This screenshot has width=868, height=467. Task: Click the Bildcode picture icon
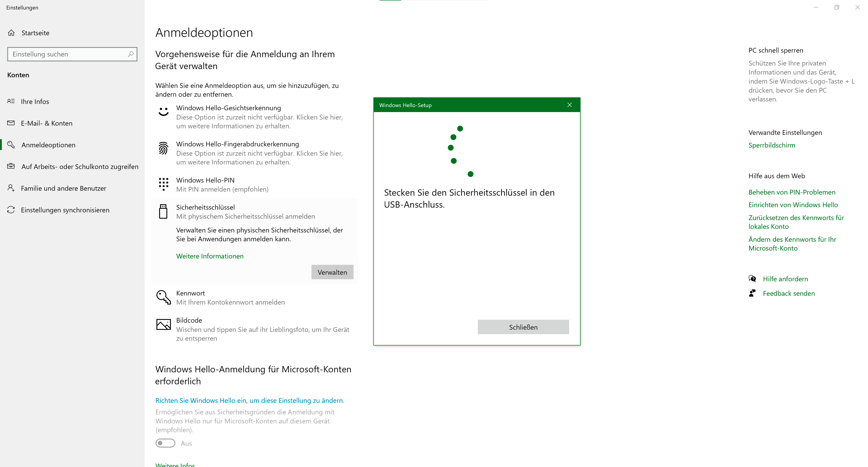point(163,324)
